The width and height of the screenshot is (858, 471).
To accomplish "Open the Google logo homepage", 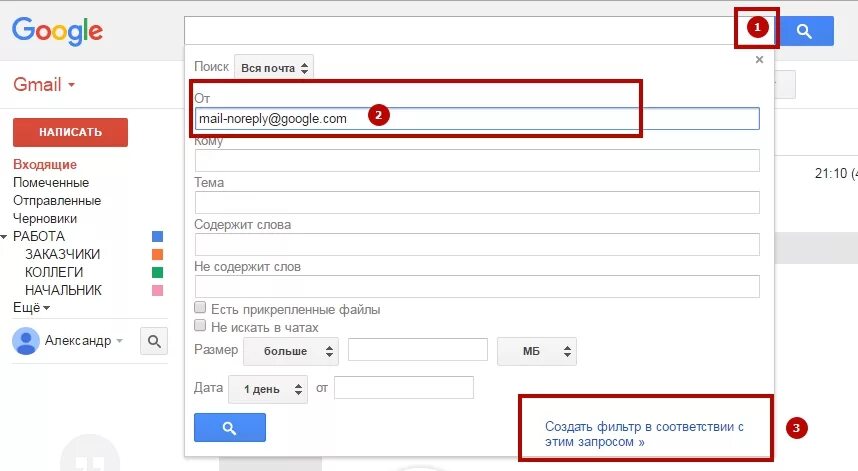I will 57,31.
